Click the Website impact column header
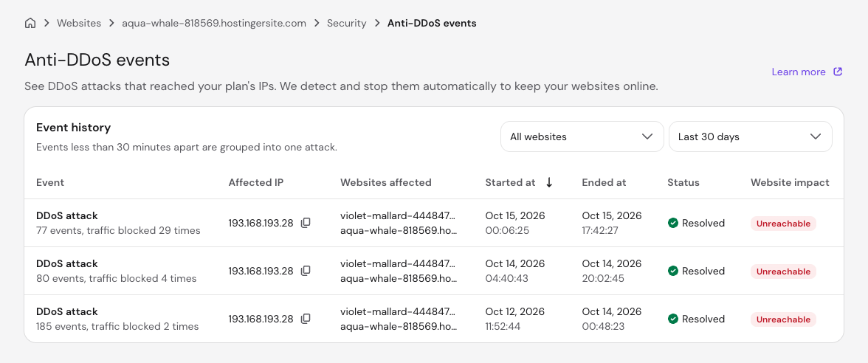The image size is (868, 363). [x=790, y=183]
